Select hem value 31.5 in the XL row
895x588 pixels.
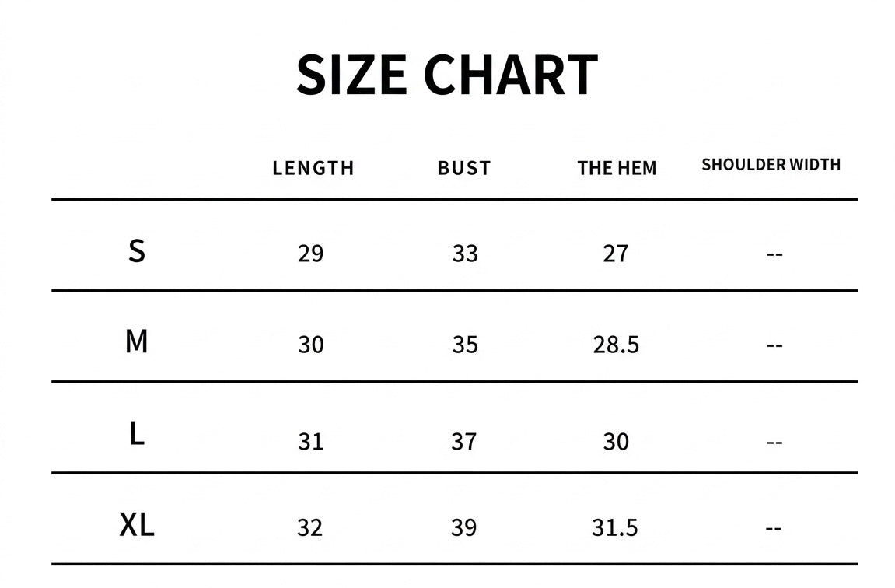(x=615, y=527)
